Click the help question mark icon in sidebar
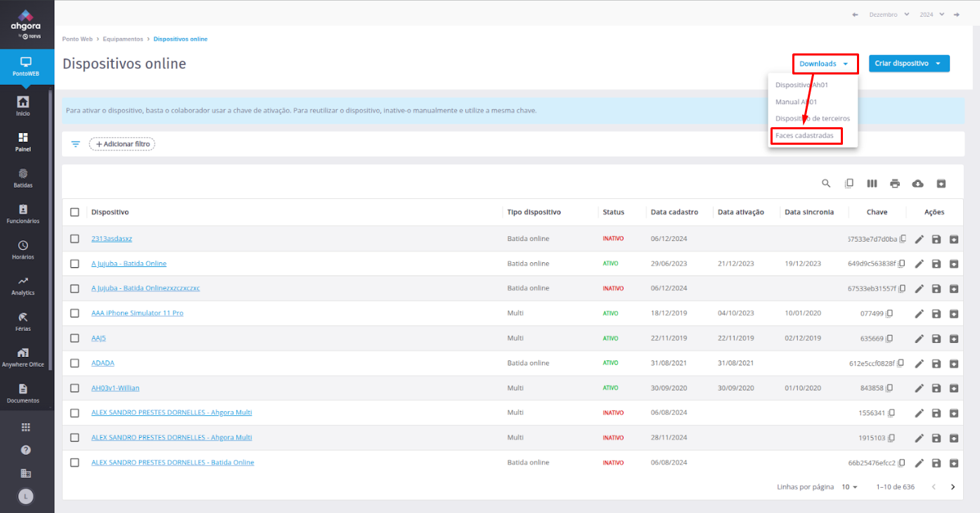 26,450
